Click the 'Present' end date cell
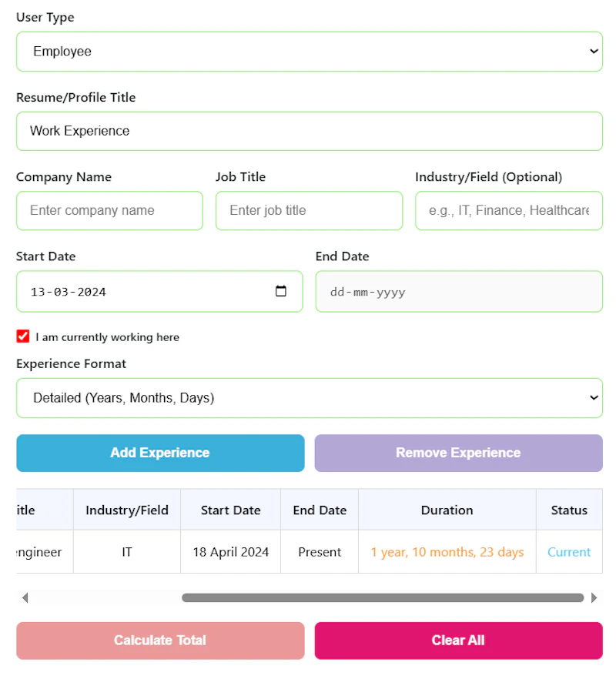This screenshot has width=616, height=676. point(320,552)
